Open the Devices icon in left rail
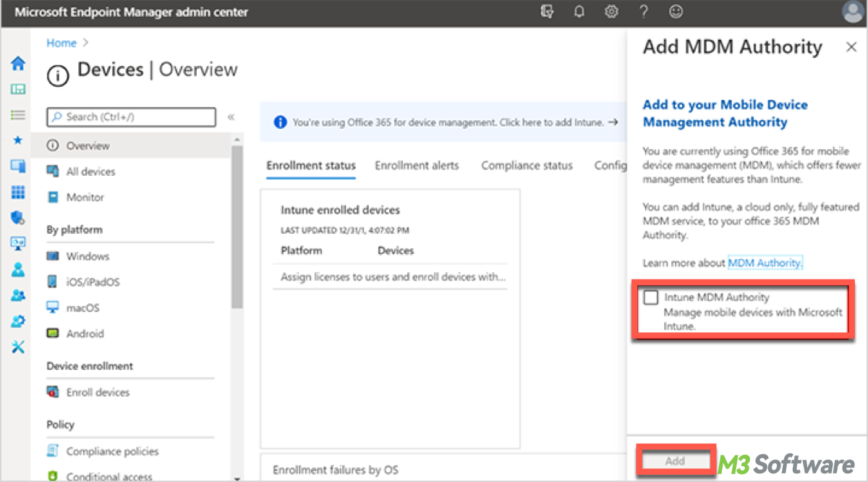868x482 pixels. pos(18,166)
